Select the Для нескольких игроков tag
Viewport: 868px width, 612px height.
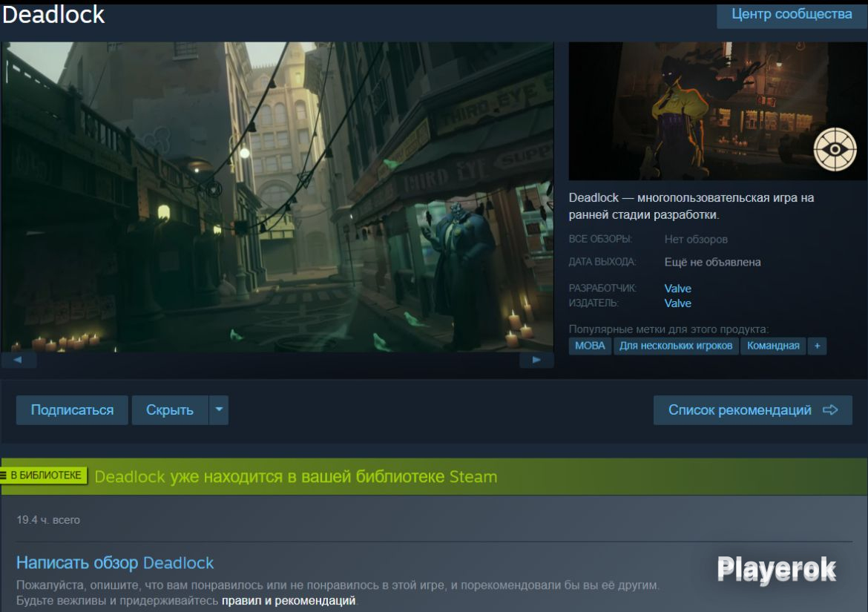coord(676,346)
